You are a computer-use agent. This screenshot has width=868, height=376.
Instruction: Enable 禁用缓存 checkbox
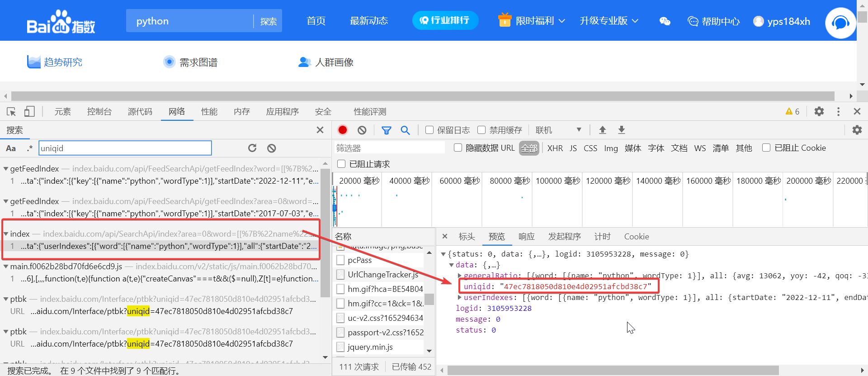[481, 130]
